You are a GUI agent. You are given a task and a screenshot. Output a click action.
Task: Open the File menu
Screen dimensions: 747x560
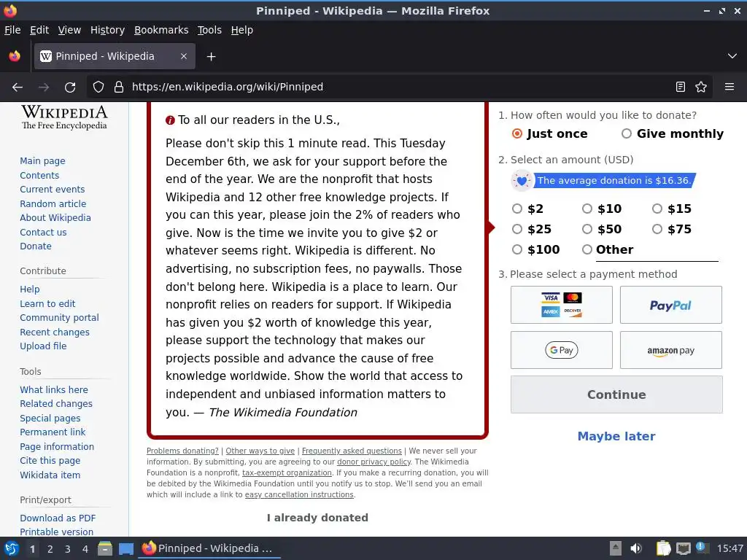(x=12, y=30)
